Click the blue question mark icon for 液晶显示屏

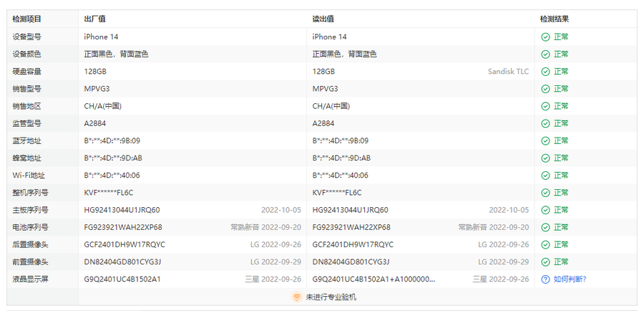tap(545, 279)
